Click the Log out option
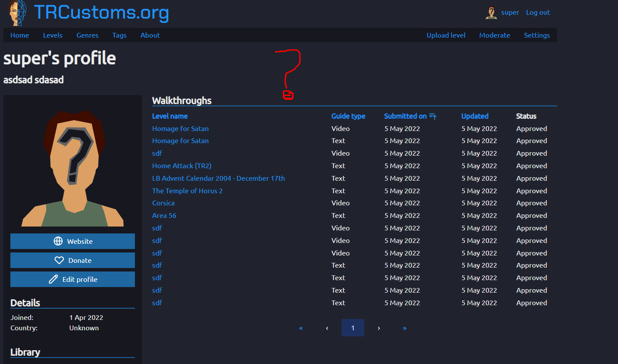 538,12
